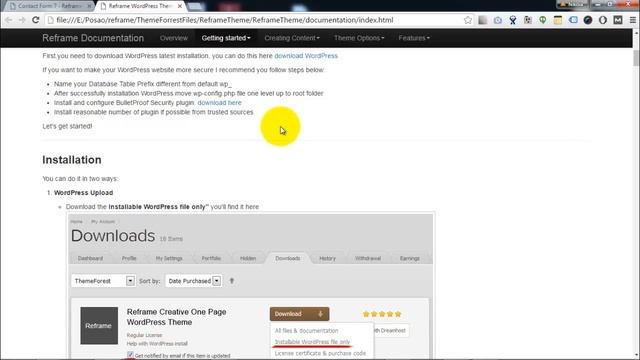
Task: Expand the Features dropdown menu
Action: pyautogui.click(x=414, y=38)
